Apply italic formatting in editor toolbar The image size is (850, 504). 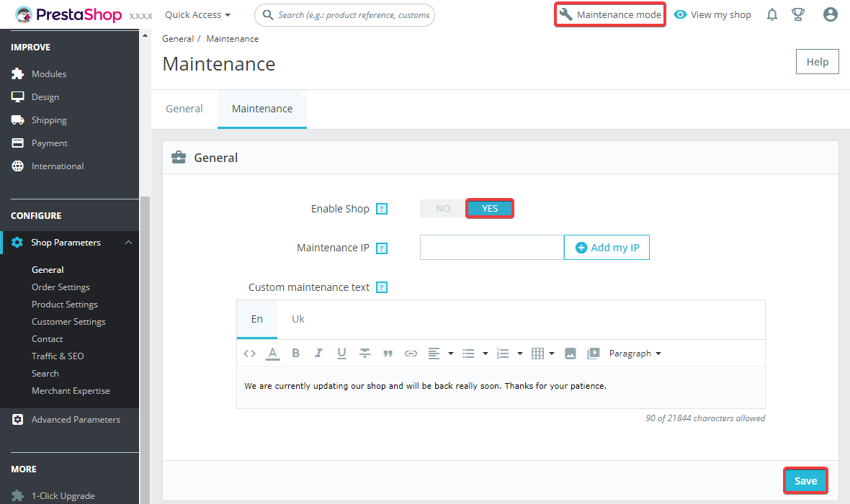tap(318, 354)
